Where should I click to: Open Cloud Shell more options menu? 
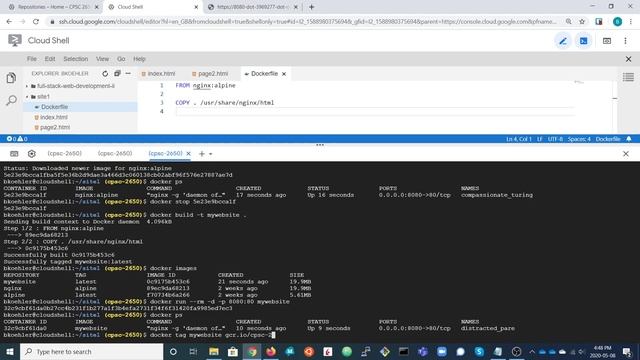(625, 41)
